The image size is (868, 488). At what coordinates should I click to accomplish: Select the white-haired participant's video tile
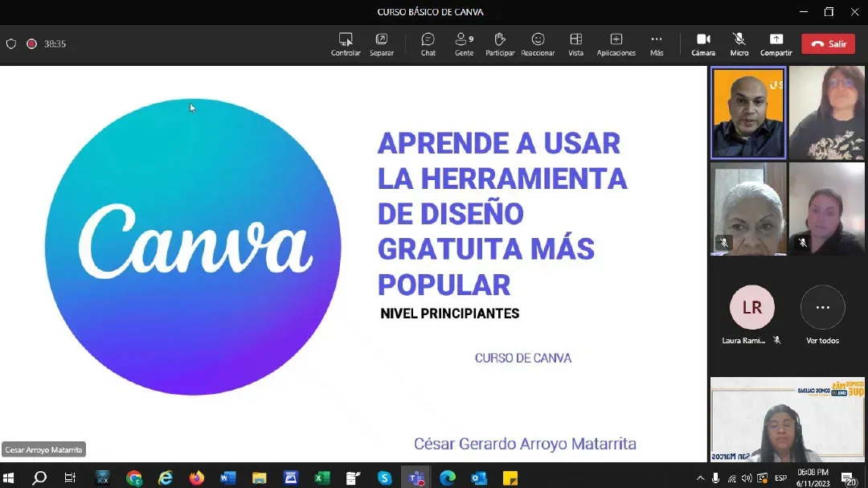[x=748, y=209]
